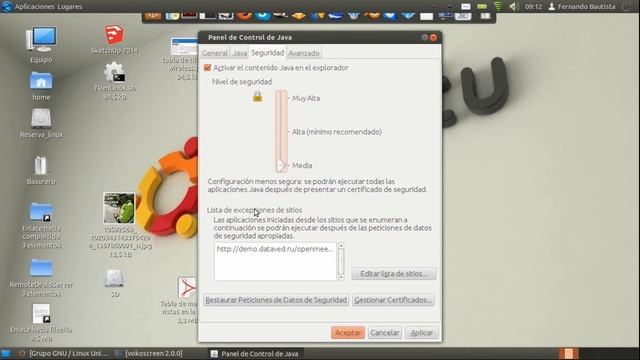
Task: Click the show desktop icon in bottom panel
Action: pyautogui.click(x=5, y=353)
